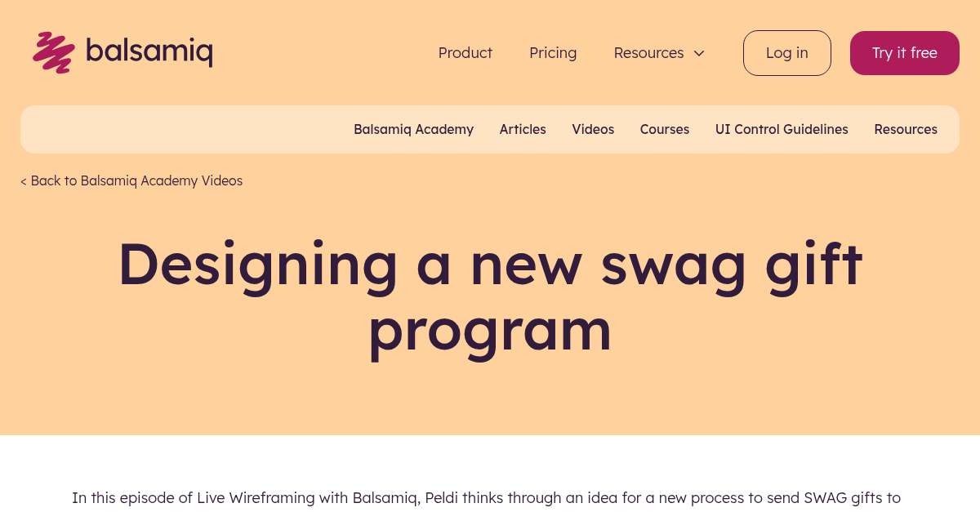Viewport: 980px width, 512px height.
Task: Navigate to the Pricing page
Action: point(553,52)
